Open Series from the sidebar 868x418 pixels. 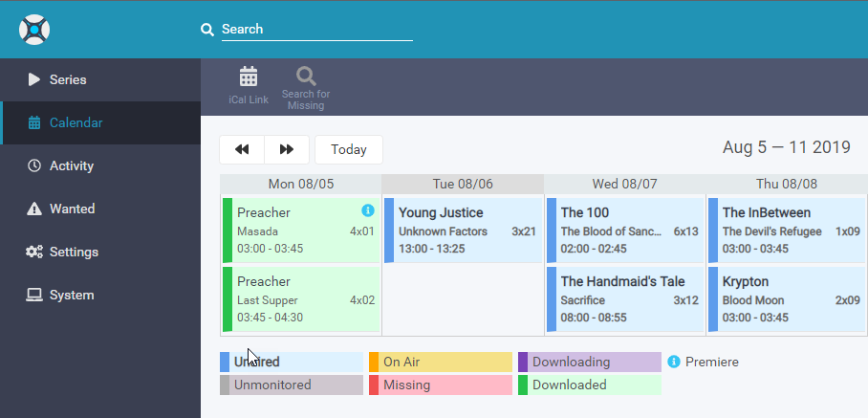coord(68,79)
